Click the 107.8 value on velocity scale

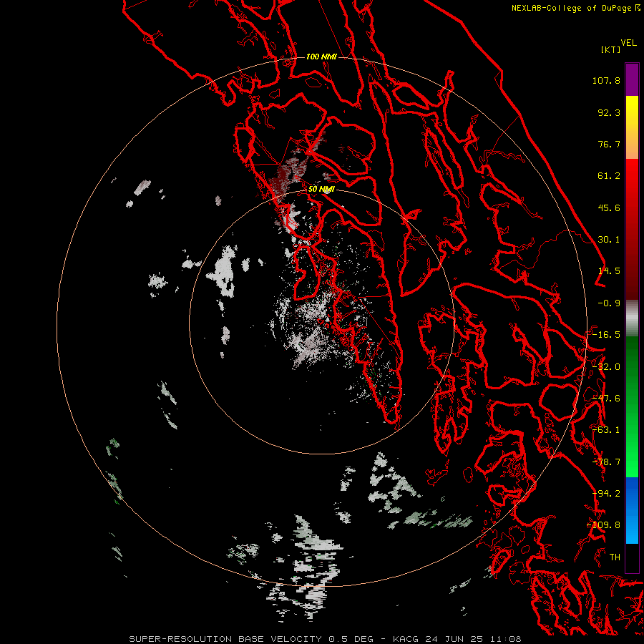(606, 80)
